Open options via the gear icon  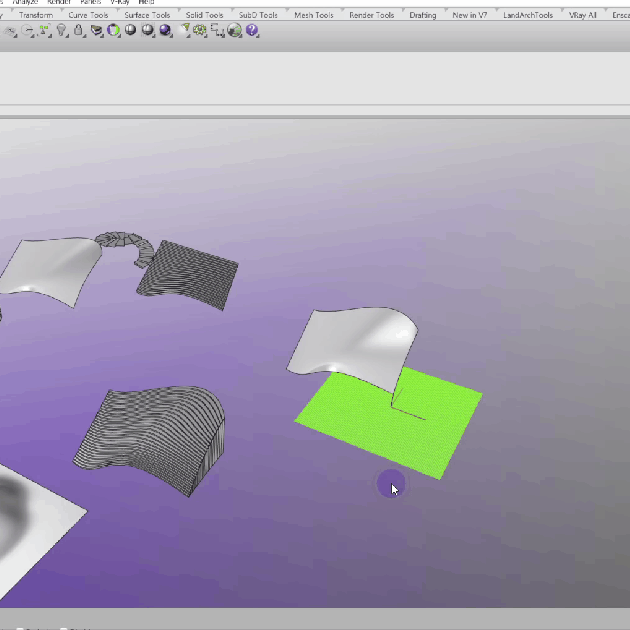point(200,31)
